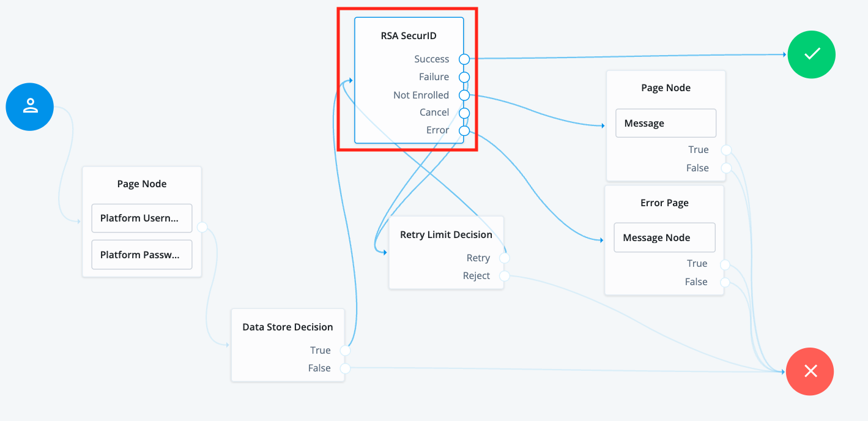868x421 pixels.
Task: Click the RSA SecurID Error outcome connector
Action: point(464,130)
